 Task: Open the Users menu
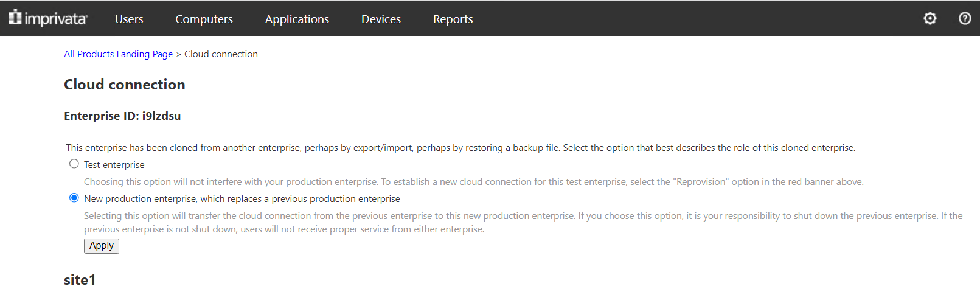click(x=129, y=19)
